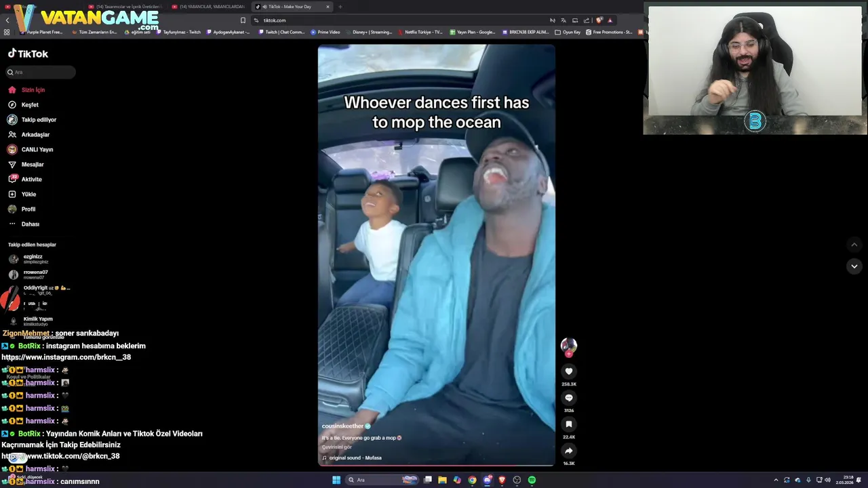
Task: Click the browser back arrow
Action: coord(7,20)
